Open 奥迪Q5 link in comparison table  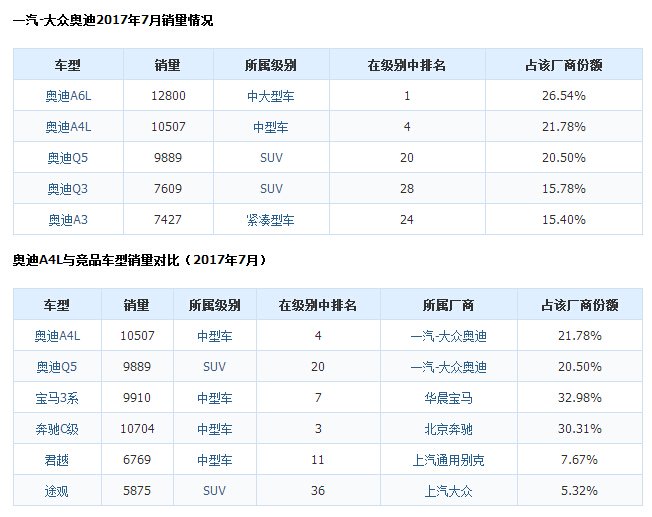tap(57, 367)
